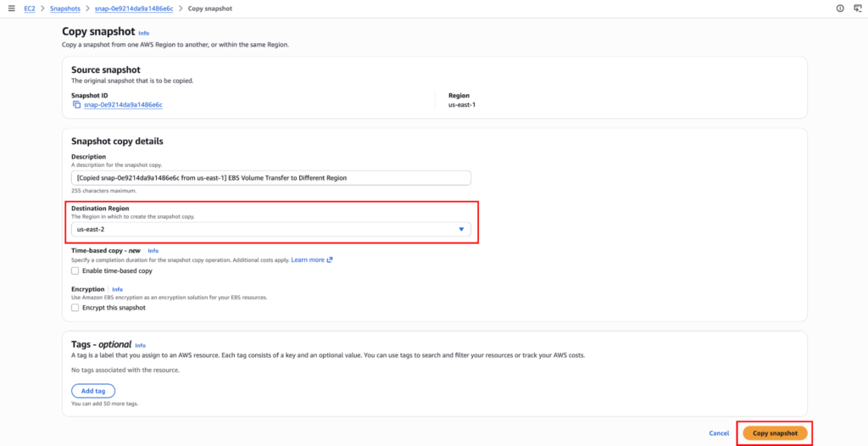Image resolution: width=868 pixels, height=446 pixels.
Task: Click into the Description text field
Action: [271, 178]
